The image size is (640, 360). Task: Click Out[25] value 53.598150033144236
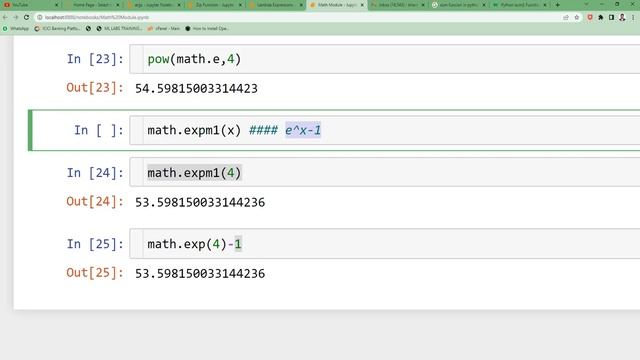pyautogui.click(x=200, y=273)
